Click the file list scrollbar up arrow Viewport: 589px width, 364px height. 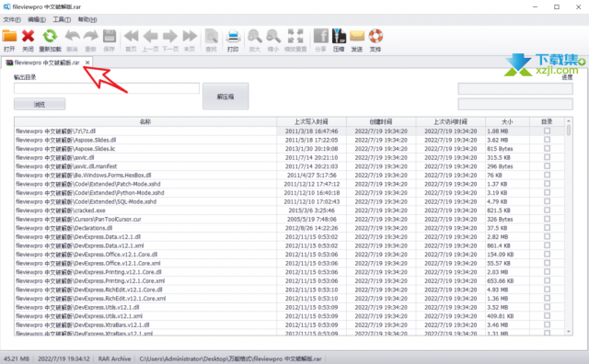(569, 120)
